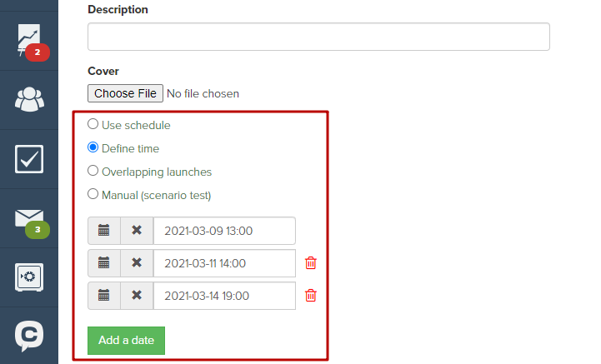This screenshot has width=601, height=364.
Task: Open the users group sidebar icon
Action: [x=29, y=100]
